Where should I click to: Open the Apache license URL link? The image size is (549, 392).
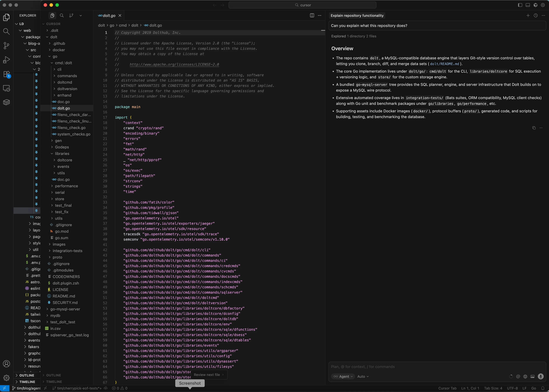tap(174, 64)
